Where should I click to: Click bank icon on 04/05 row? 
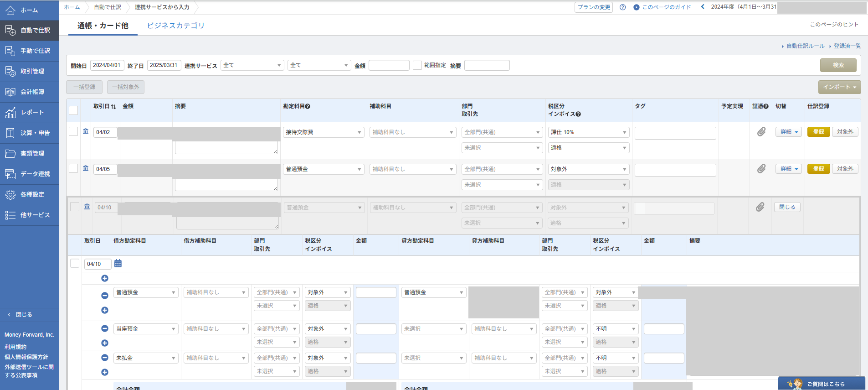pos(86,168)
